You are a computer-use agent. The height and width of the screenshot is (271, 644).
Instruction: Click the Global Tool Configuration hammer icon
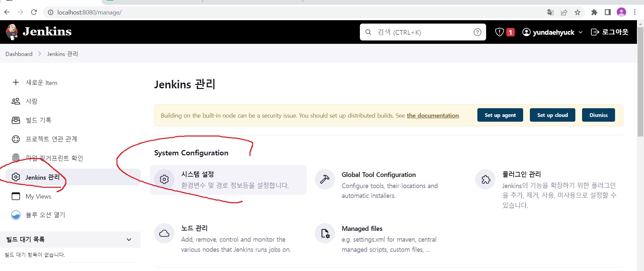tap(325, 179)
